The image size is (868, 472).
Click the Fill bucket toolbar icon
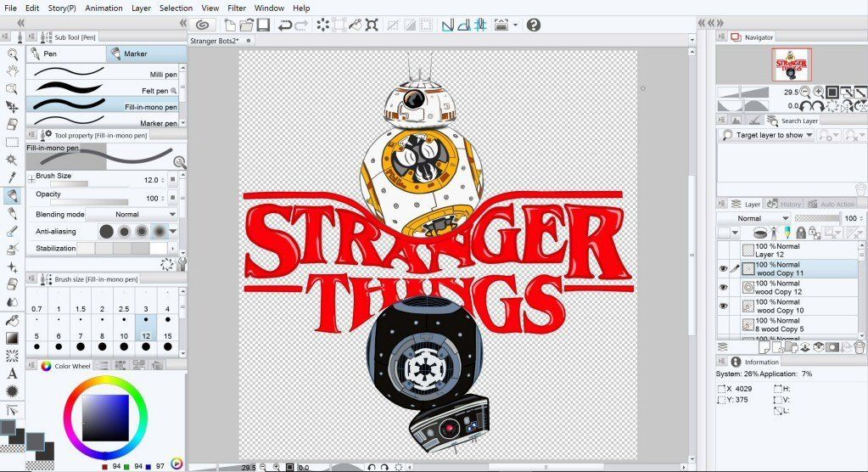[356, 25]
